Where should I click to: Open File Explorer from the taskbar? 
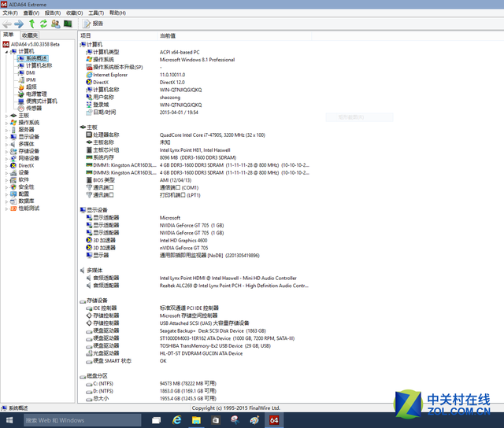tap(196, 420)
